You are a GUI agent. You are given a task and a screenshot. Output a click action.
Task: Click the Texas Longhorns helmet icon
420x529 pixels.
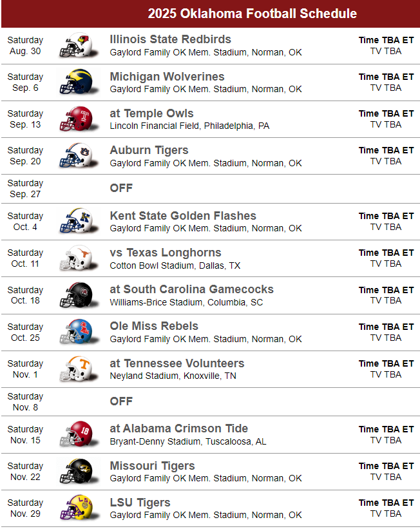(76, 258)
